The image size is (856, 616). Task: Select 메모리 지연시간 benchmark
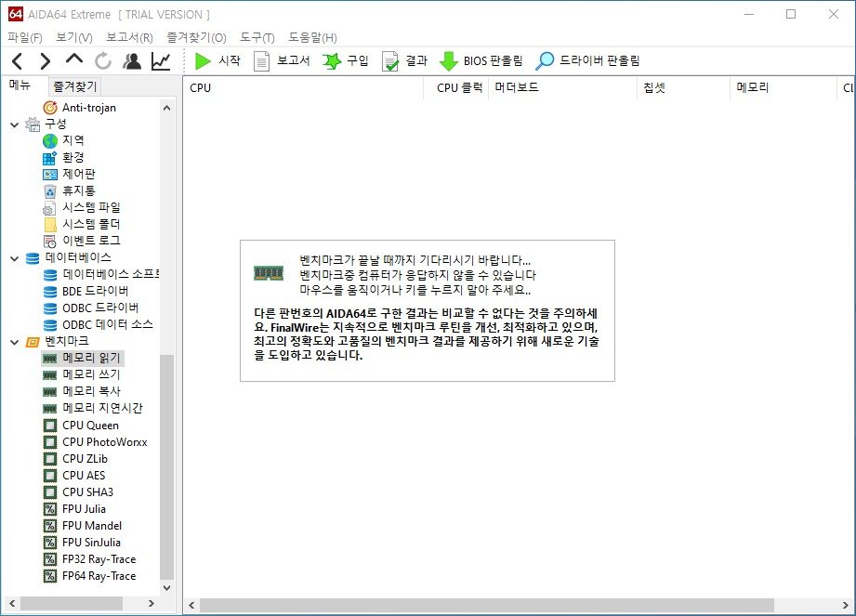[x=93, y=408]
